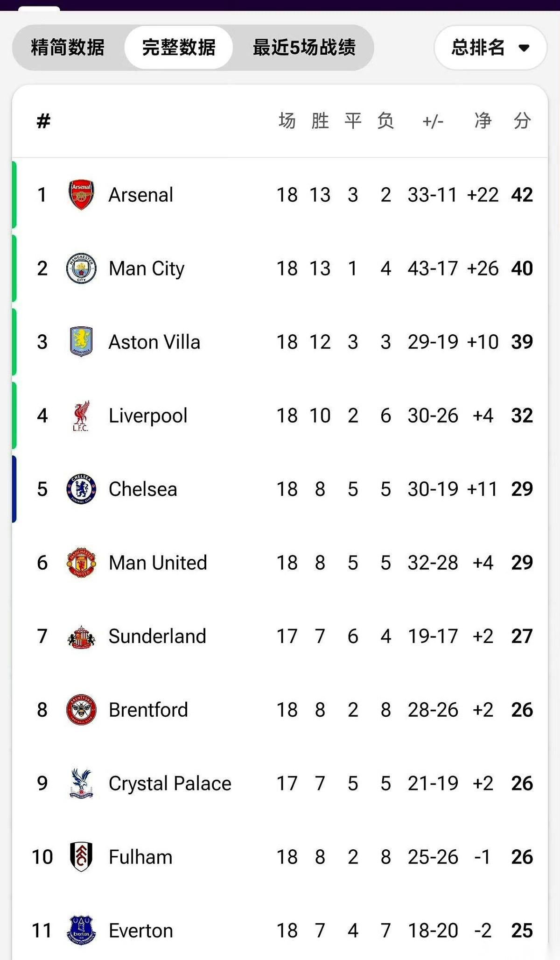Screen dimensions: 560x960
Task: Click the Chelsea club crest
Action: click(81, 489)
